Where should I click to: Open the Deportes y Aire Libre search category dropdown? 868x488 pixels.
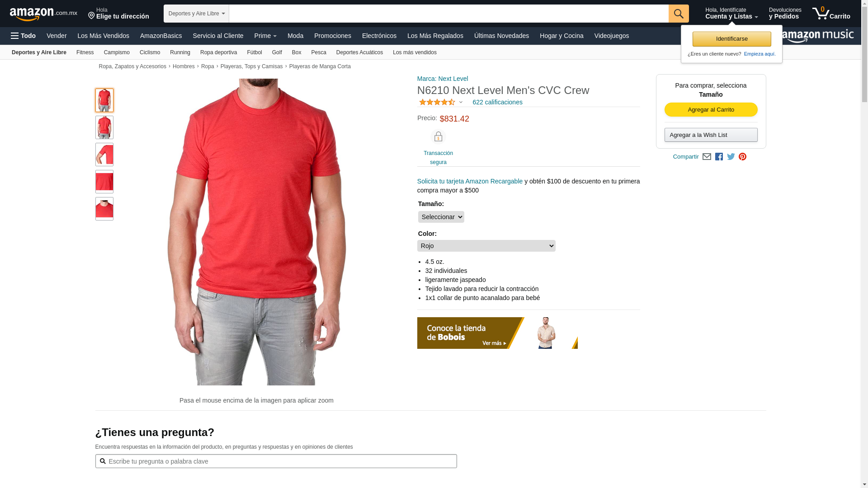click(x=196, y=14)
